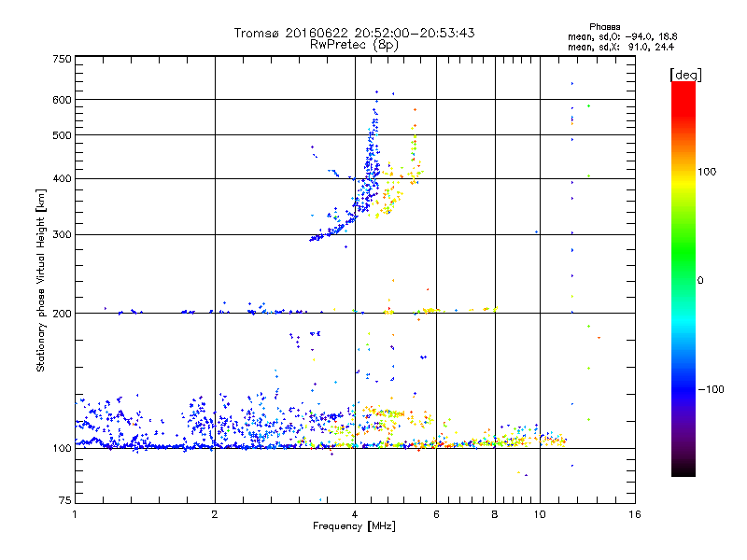Pick the black bottom of the phase colorbar
This screenshot has width=747, height=560.
[684, 470]
